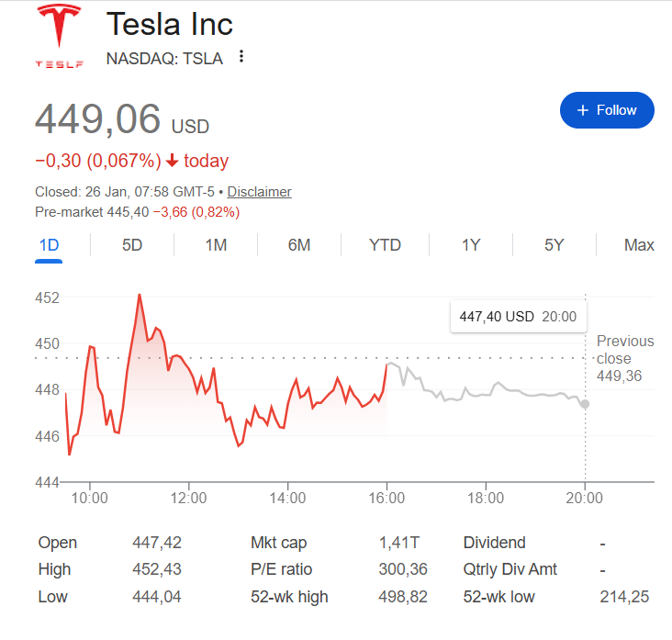
Task: Click the red down arrow beside today
Action: (x=172, y=162)
